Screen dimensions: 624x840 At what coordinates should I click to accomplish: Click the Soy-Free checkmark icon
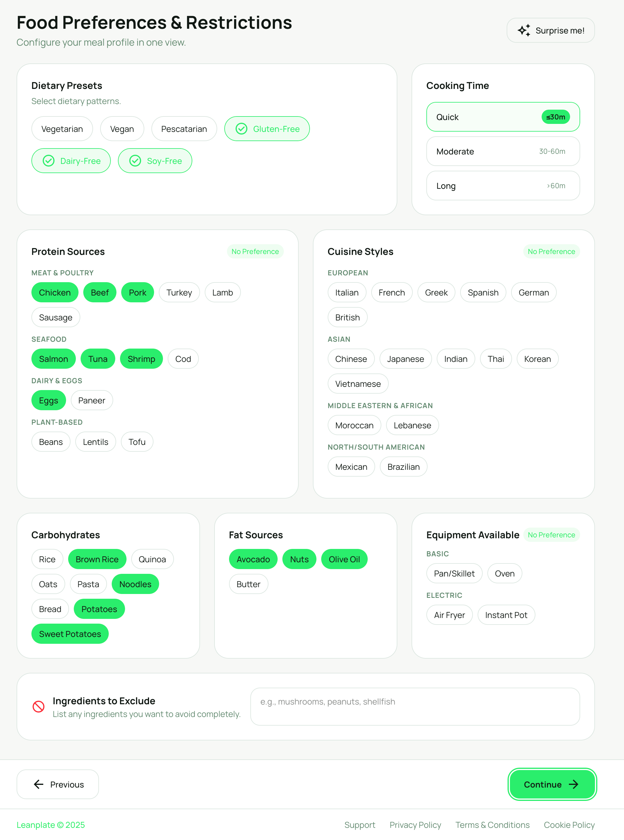(135, 161)
